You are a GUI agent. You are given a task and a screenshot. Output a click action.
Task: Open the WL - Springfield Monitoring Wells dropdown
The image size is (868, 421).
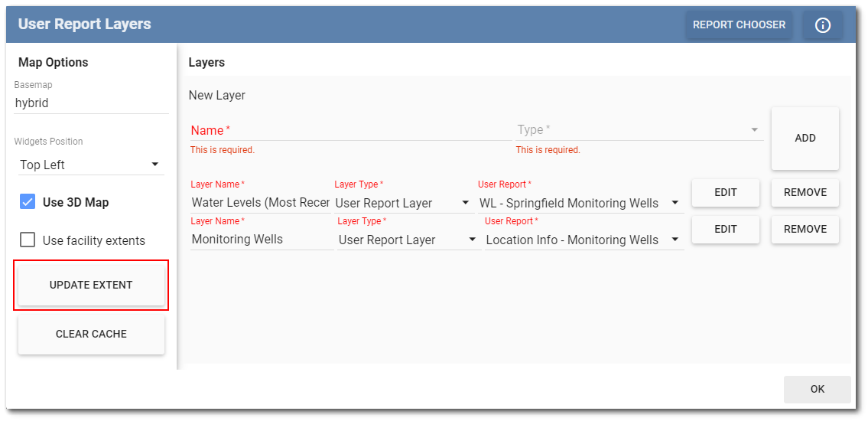click(580, 203)
